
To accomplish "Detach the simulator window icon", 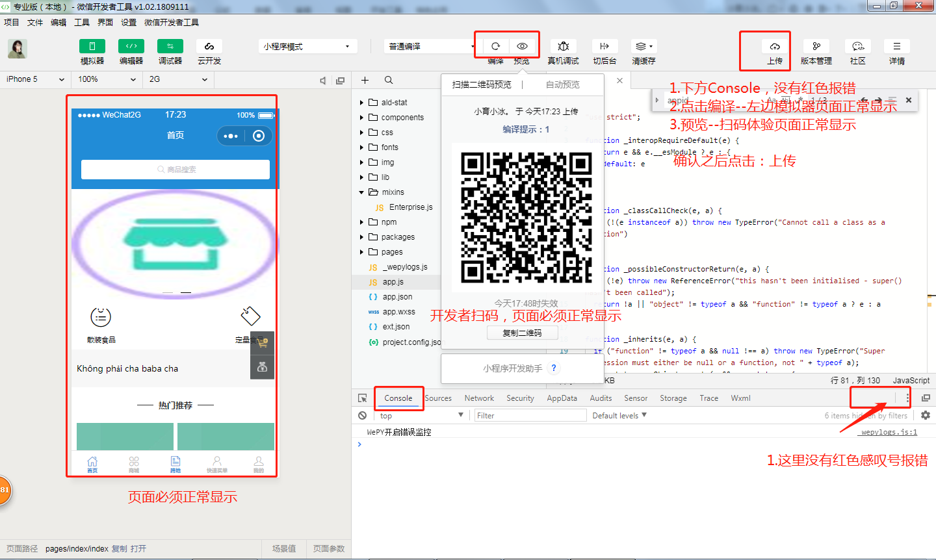I will tap(340, 81).
